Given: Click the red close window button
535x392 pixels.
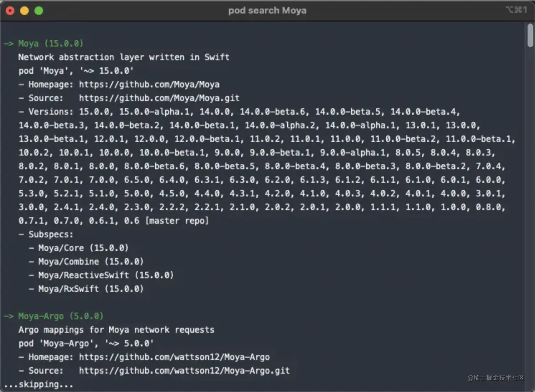Looking at the screenshot, I should click(x=10, y=11).
